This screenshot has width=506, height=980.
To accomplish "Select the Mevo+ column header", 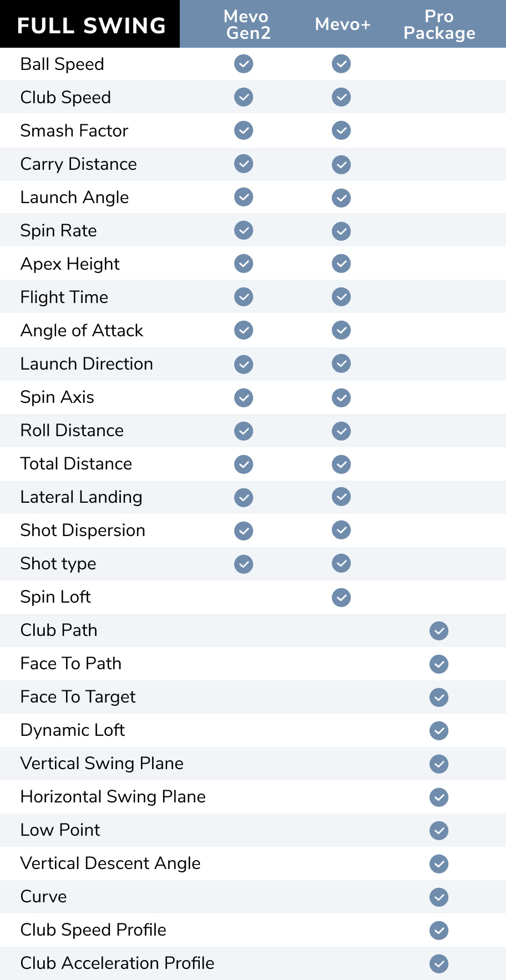I will [342, 24].
